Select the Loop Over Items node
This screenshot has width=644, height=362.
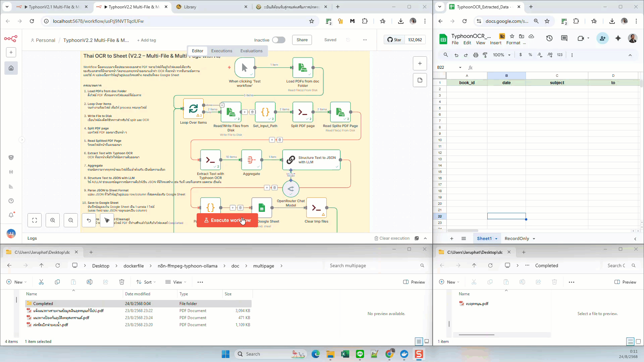coord(193,109)
